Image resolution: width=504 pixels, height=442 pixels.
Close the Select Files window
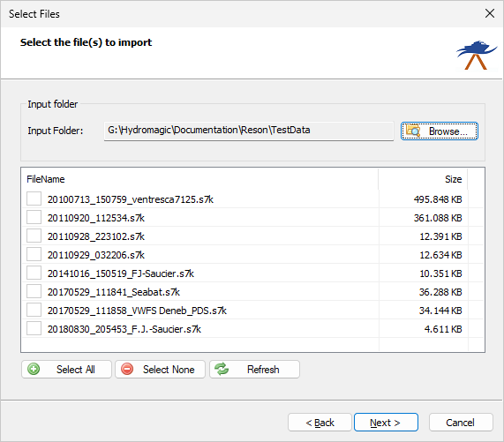pyautogui.click(x=490, y=13)
